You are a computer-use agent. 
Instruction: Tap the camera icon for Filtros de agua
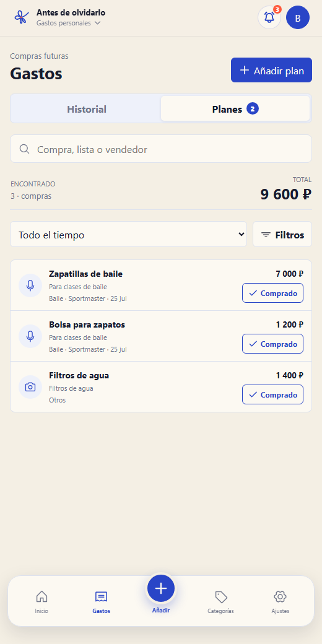click(30, 387)
